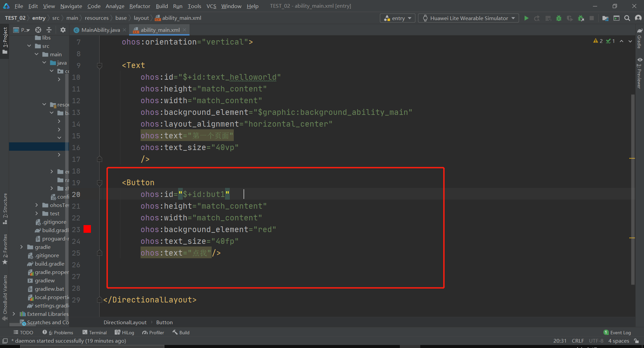644x348 pixels.
Task: Toggle the 6: Problems tool window
Action: [x=58, y=333]
